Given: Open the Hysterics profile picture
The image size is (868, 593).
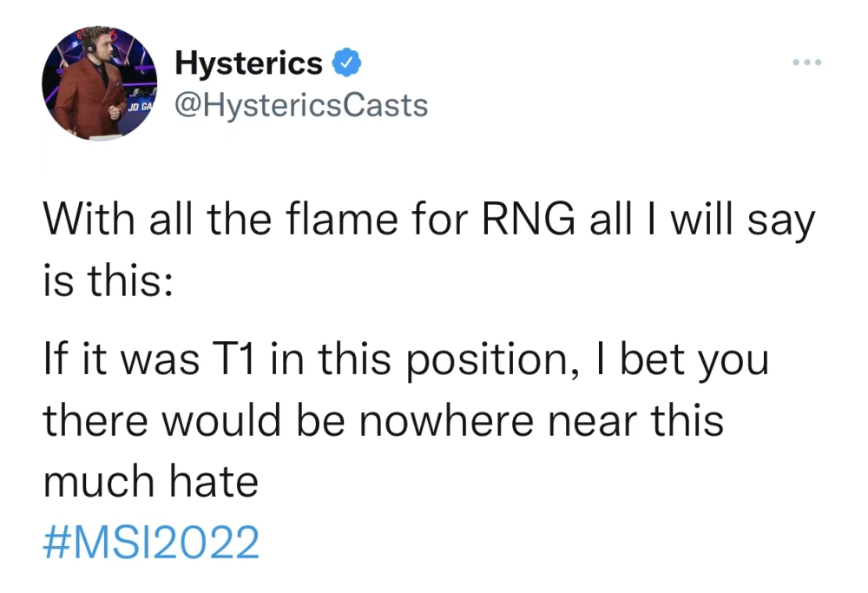Looking at the screenshot, I should point(98,82).
